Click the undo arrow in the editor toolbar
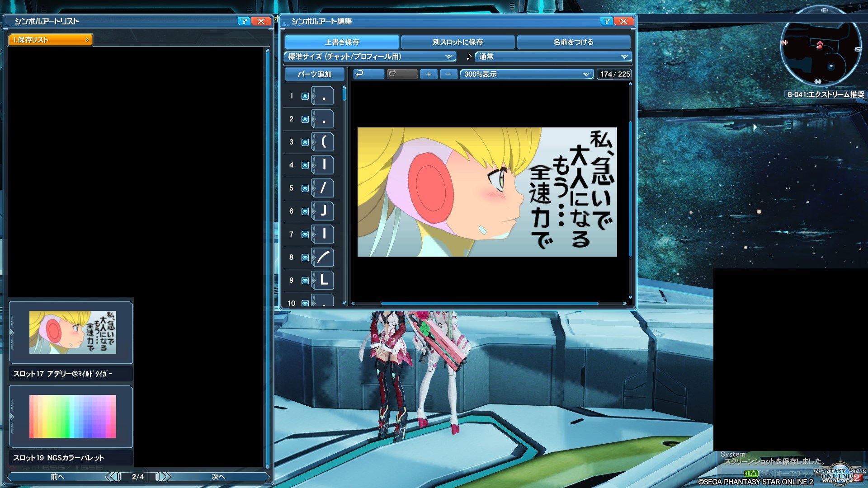This screenshot has height=488, width=868. [368, 74]
